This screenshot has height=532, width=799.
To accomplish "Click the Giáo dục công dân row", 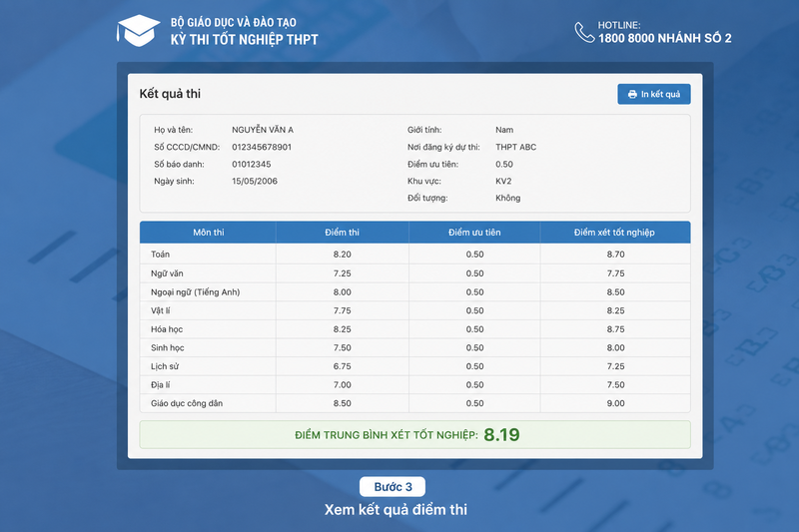I will (415, 403).
